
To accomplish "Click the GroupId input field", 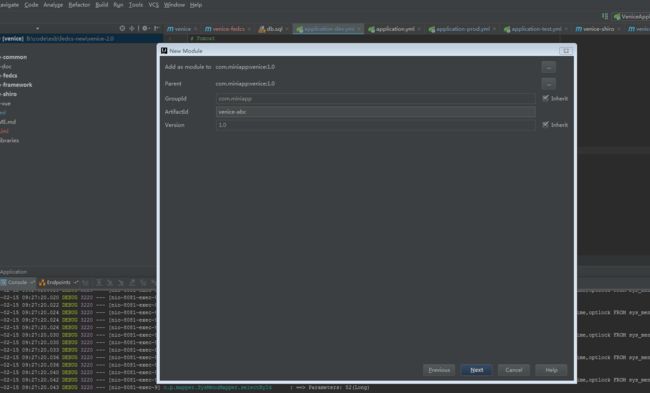I will pos(376,99).
